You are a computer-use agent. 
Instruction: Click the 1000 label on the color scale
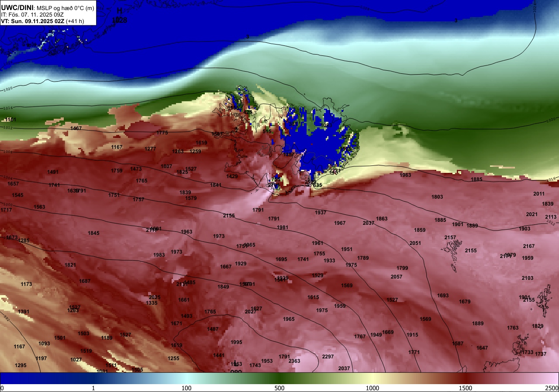(x=373, y=388)
